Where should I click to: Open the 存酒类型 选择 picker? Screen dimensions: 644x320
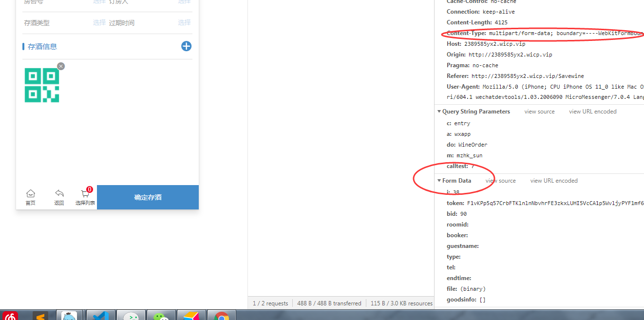(x=99, y=22)
